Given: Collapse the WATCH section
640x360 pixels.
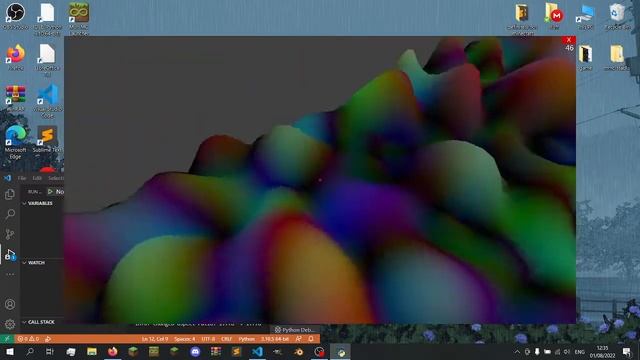Looking at the screenshot, I should coord(34,263).
